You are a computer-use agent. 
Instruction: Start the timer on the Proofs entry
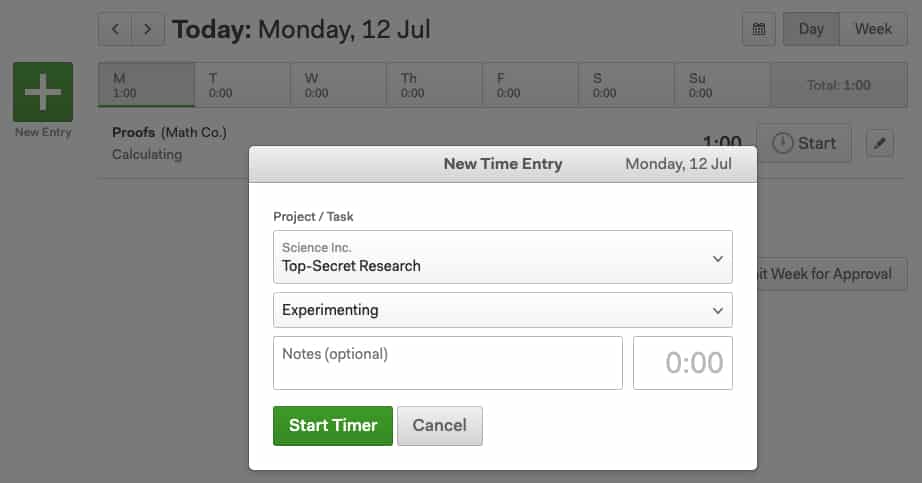click(804, 143)
